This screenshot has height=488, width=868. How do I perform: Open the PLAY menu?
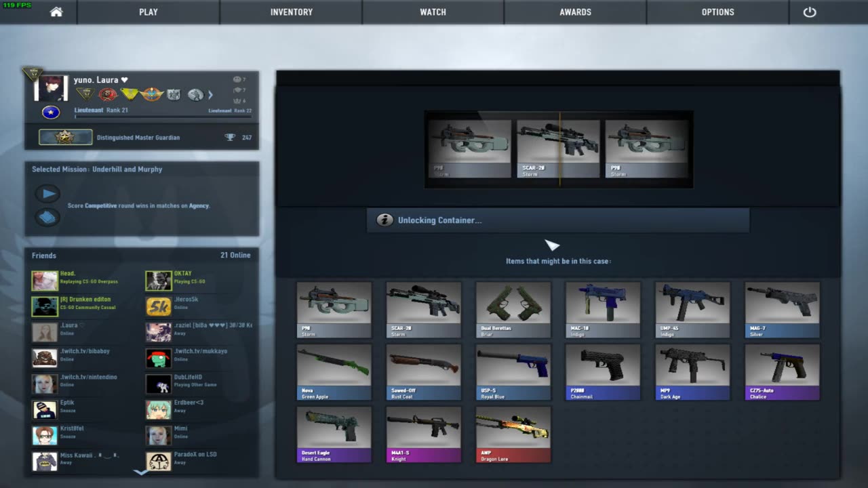pyautogui.click(x=149, y=12)
